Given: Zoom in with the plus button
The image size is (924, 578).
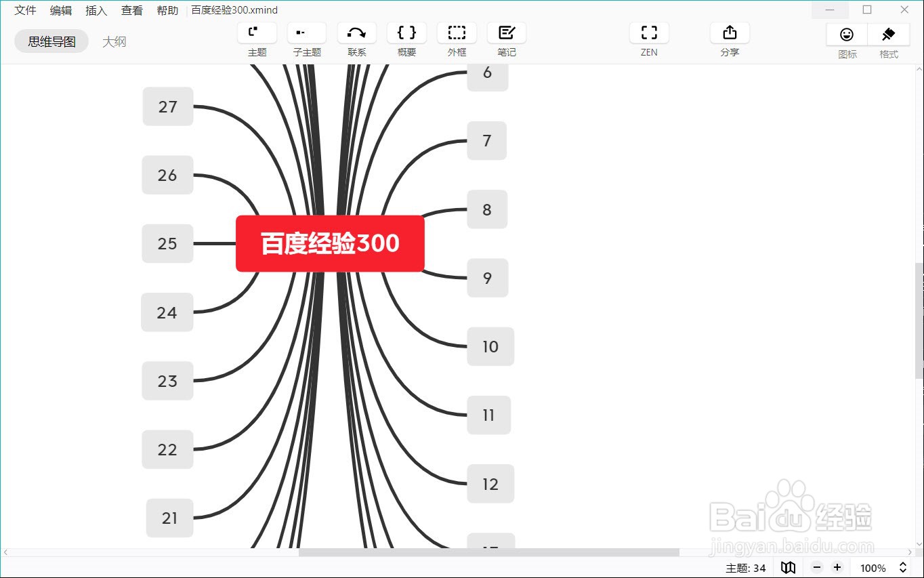Looking at the screenshot, I should pos(837,568).
